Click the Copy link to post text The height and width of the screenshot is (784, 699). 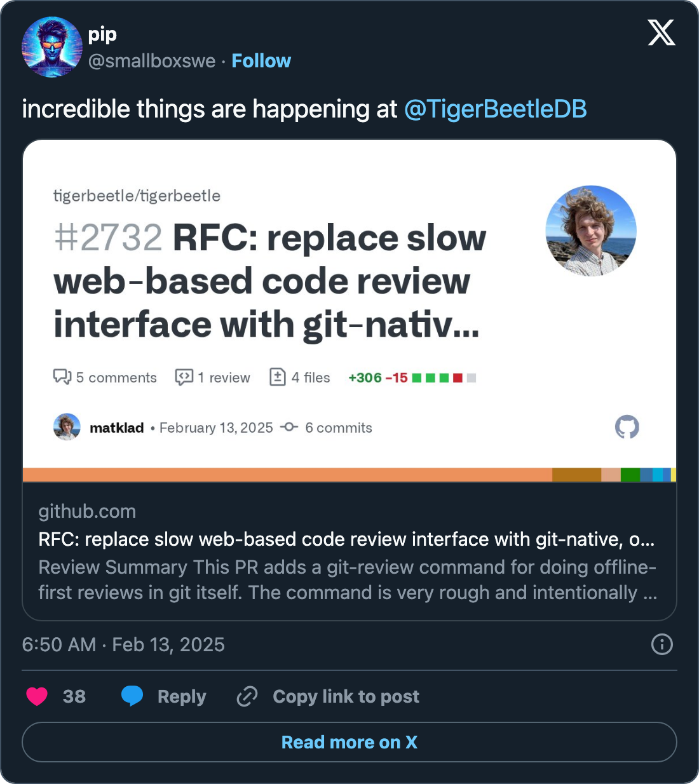346,696
